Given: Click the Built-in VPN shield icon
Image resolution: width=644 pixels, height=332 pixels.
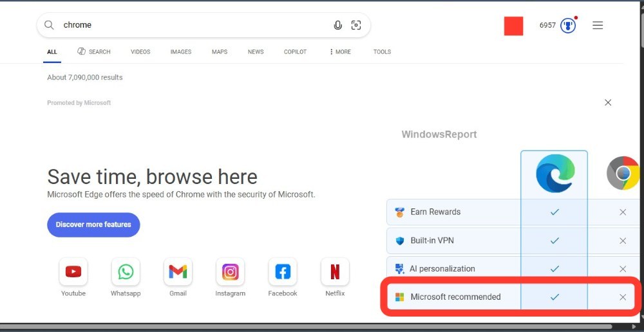Looking at the screenshot, I should coord(400,241).
